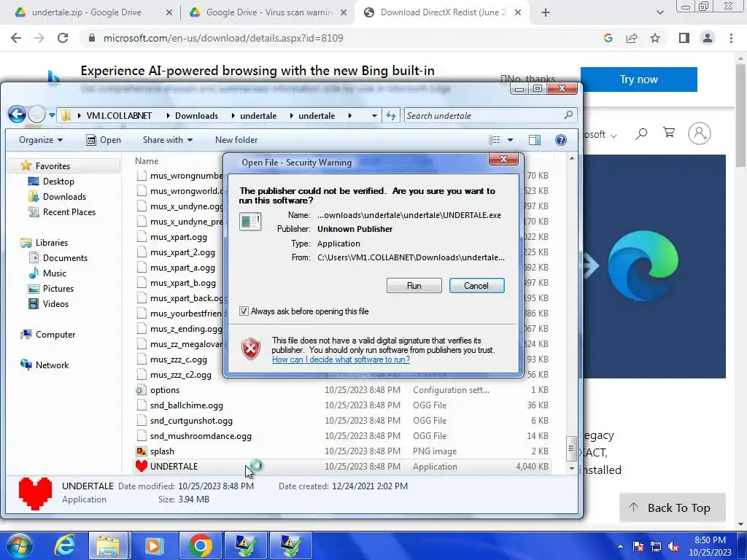
Task: Select Desktop in Favorites
Action: click(x=58, y=182)
